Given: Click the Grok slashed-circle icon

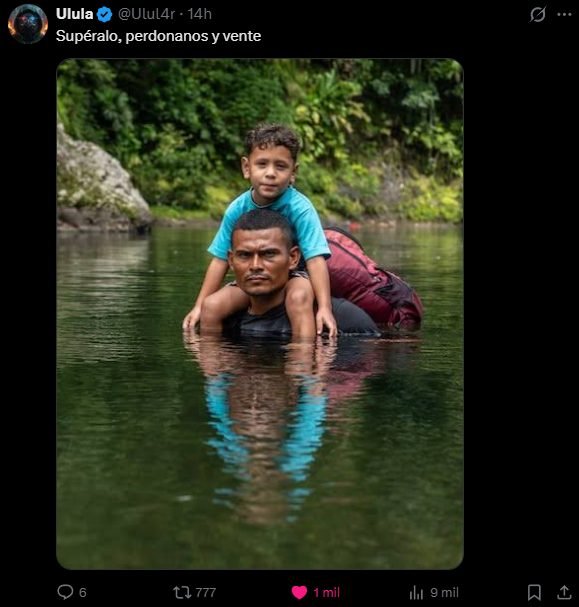Looking at the screenshot, I should [x=538, y=15].
